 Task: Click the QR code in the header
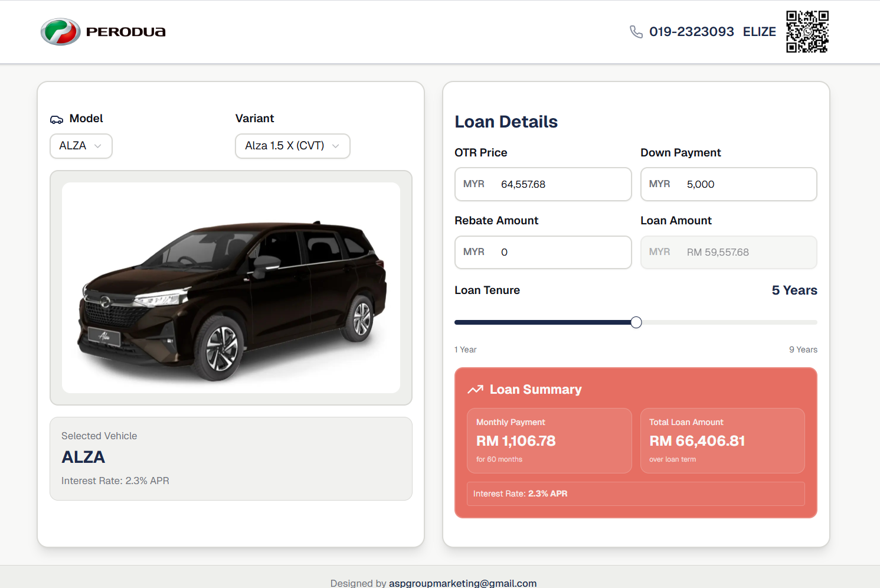[807, 32]
